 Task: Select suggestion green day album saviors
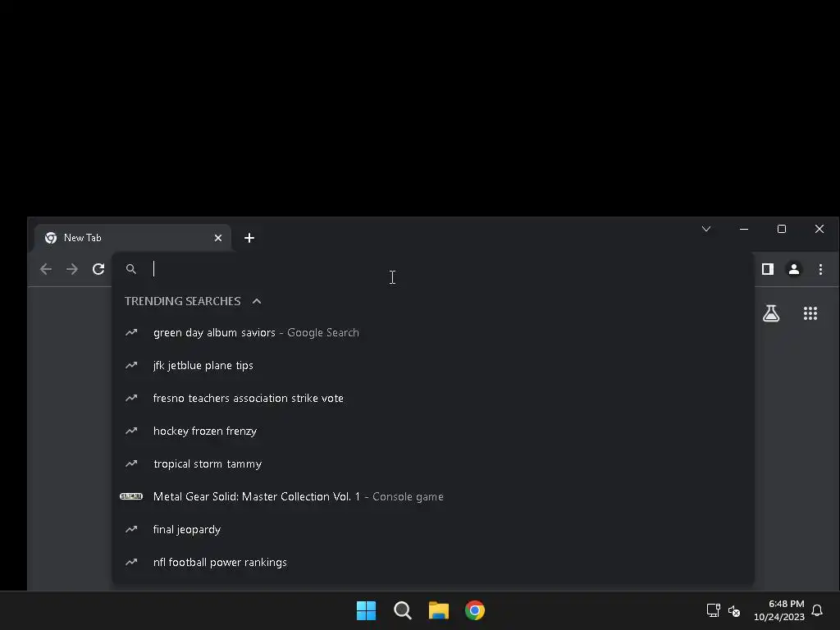pyautogui.click(x=433, y=333)
